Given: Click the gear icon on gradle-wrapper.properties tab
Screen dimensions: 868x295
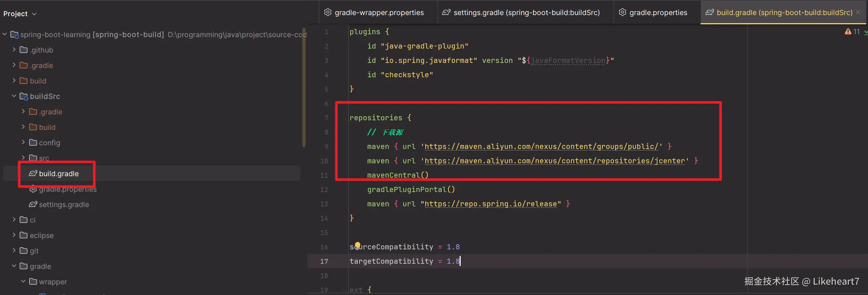Looking at the screenshot, I should pos(327,13).
